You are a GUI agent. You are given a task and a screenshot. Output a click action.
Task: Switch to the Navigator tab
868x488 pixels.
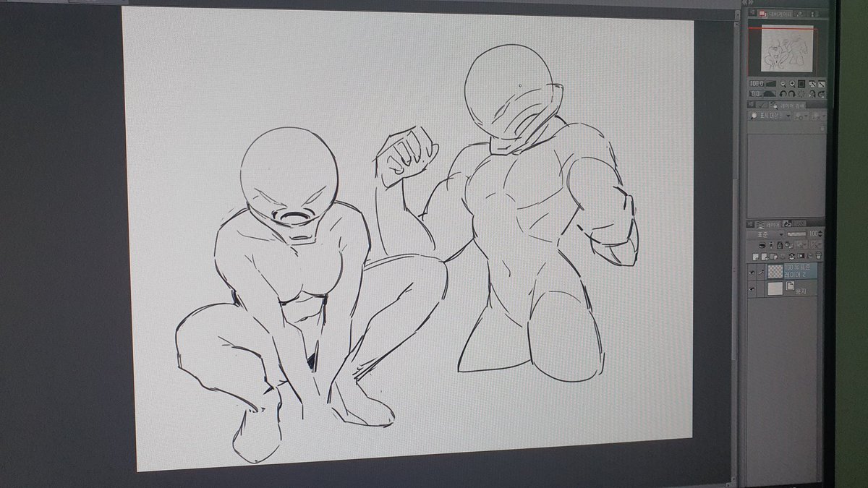pyautogui.click(x=775, y=14)
